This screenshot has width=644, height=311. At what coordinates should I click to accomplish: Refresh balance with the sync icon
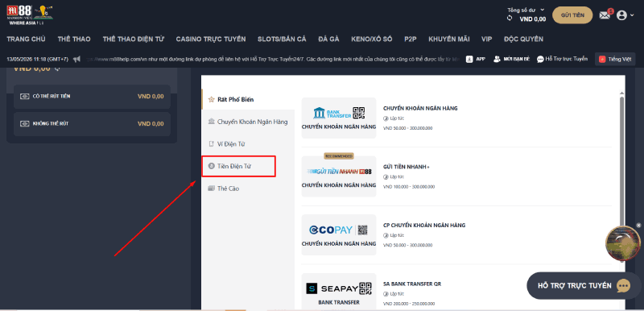(x=510, y=19)
